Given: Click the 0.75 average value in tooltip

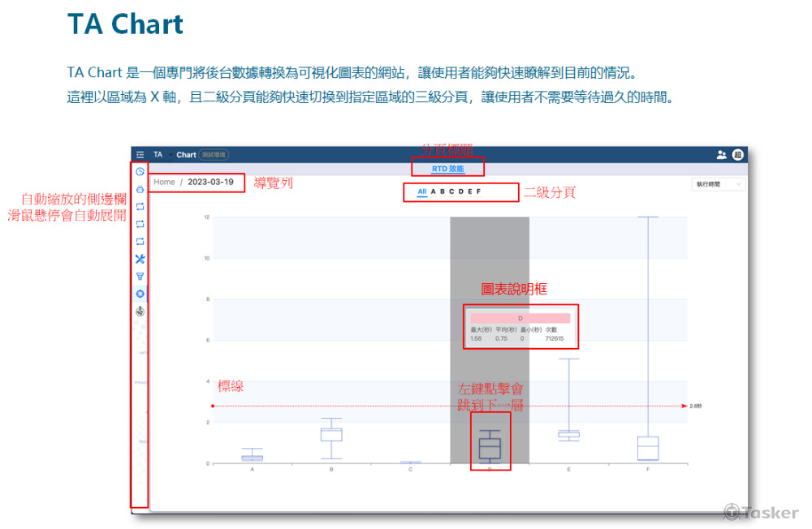Looking at the screenshot, I should 501,338.
